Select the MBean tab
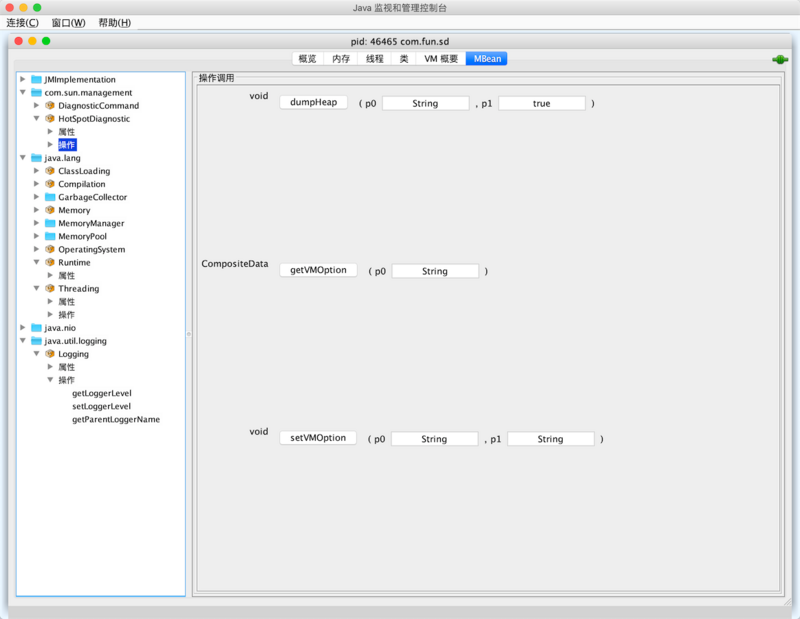This screenshot has width=800, height=619. (487, 59)
